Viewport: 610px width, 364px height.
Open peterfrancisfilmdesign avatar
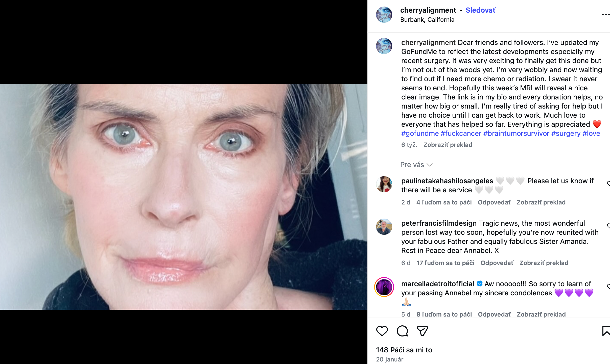pyautogui.click(x=384, y=227)
